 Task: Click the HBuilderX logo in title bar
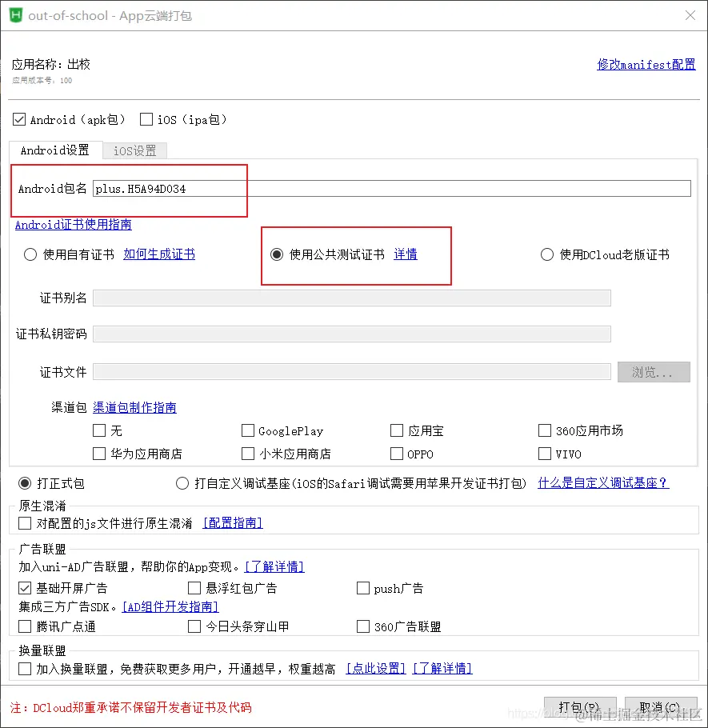(x=16, y=16)
